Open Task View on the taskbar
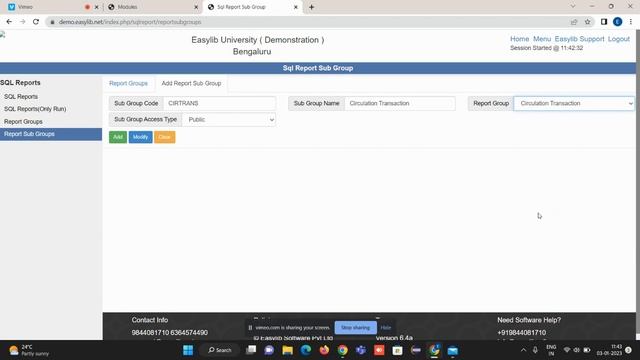Image resolution: width=640 pixels, height=360 pixels. [251, 350]
